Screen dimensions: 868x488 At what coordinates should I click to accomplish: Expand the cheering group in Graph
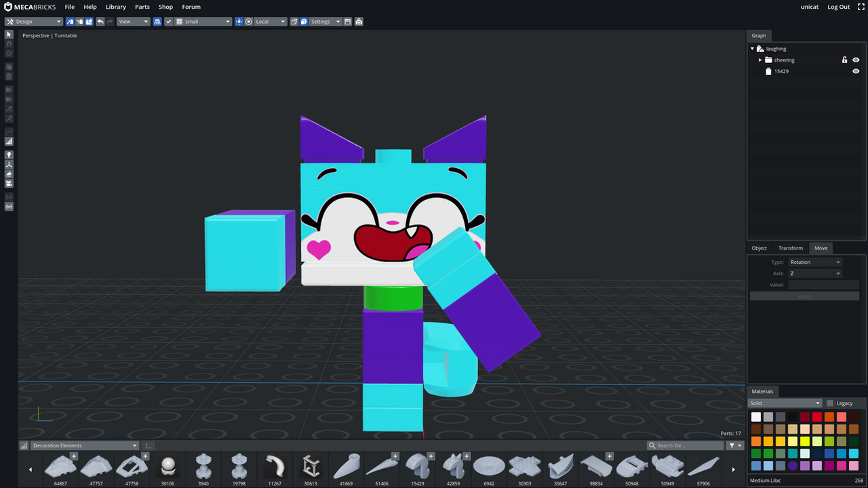pos(760,60)
